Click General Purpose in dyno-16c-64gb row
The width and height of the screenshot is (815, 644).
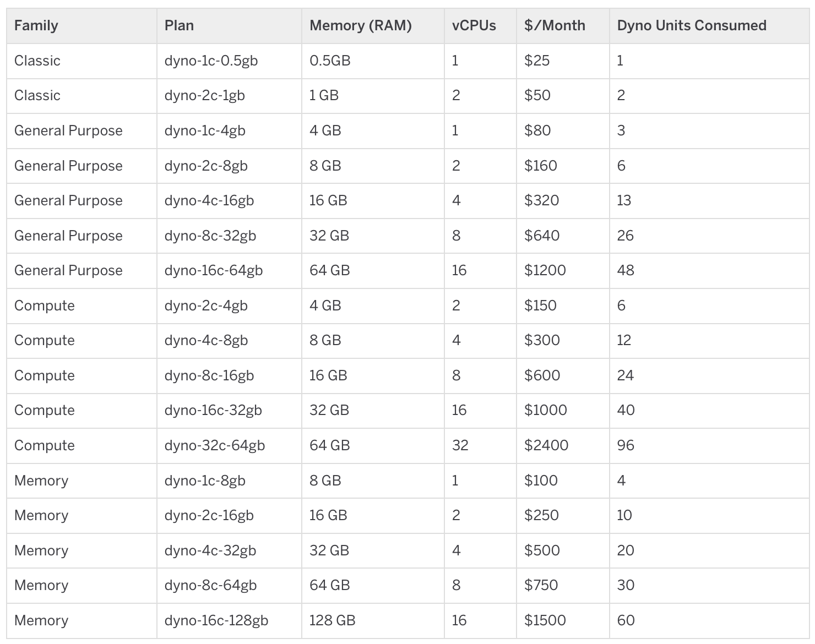(x=68, y=270)
